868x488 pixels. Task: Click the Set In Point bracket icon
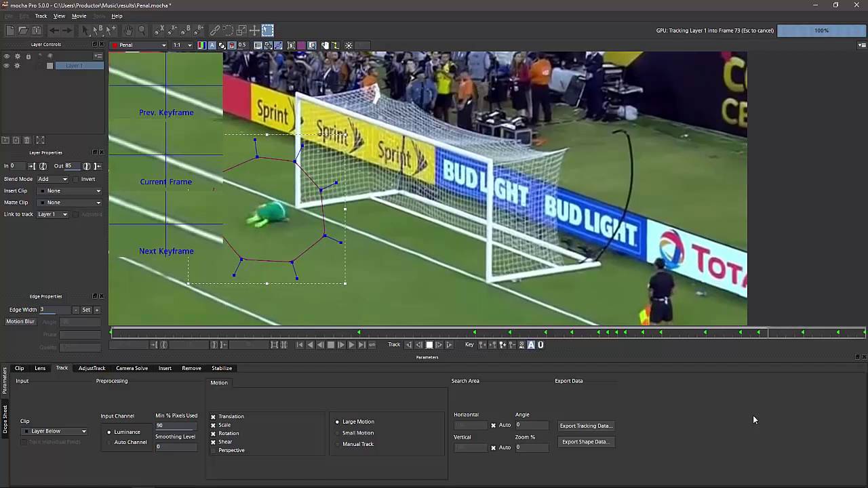pyautogui.click(x=31, y=166)
